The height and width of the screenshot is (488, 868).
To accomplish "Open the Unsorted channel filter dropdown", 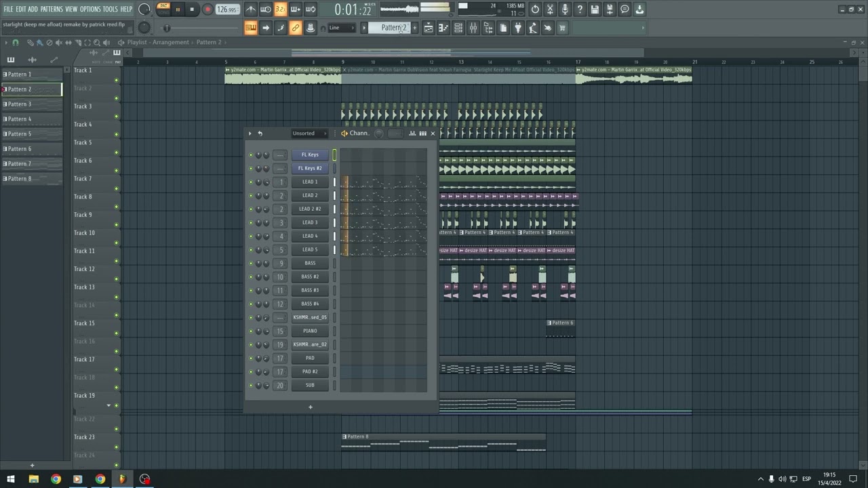I will click(x=309, y=134).
